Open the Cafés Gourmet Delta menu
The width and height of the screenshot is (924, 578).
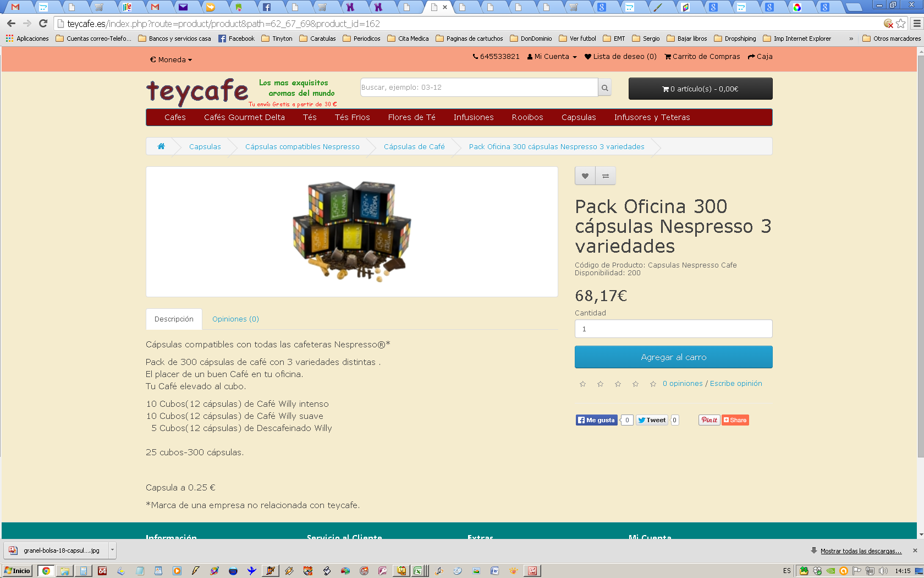click(x=244, y=117)
